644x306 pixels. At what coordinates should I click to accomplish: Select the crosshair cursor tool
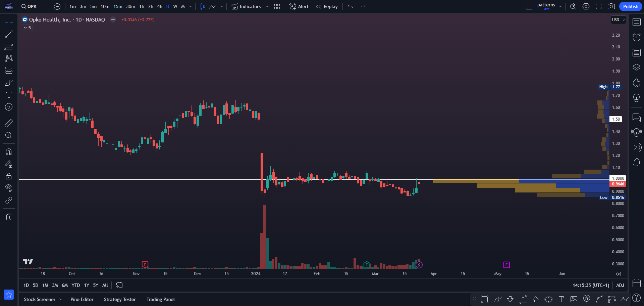point(9,22)
